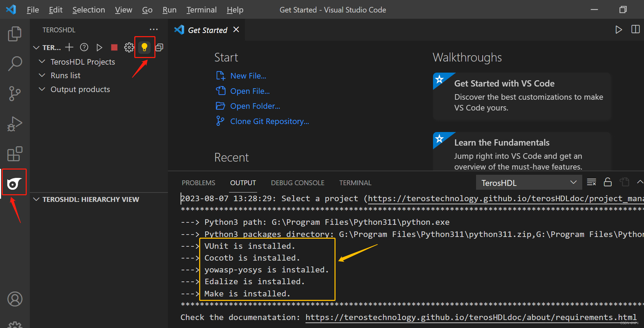Open the Run menu
The height and width of the screenshot is (328, 644).
point(169,10)
